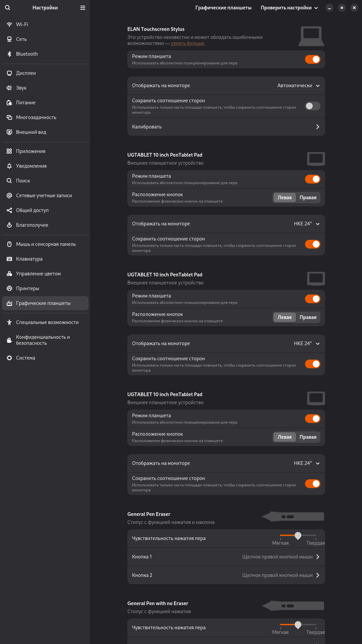The width and height of the screenshot is (362, 644).
Task: Enable keep aspect ratio for ELAN stylus
Action: 312,106
